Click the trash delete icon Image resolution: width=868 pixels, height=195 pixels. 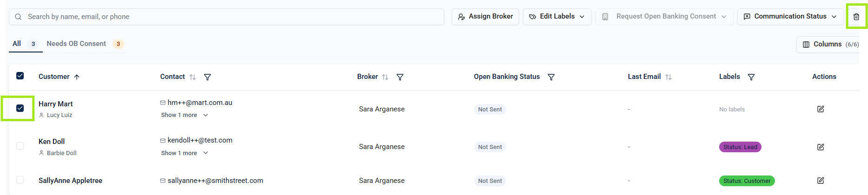(856, 17)
